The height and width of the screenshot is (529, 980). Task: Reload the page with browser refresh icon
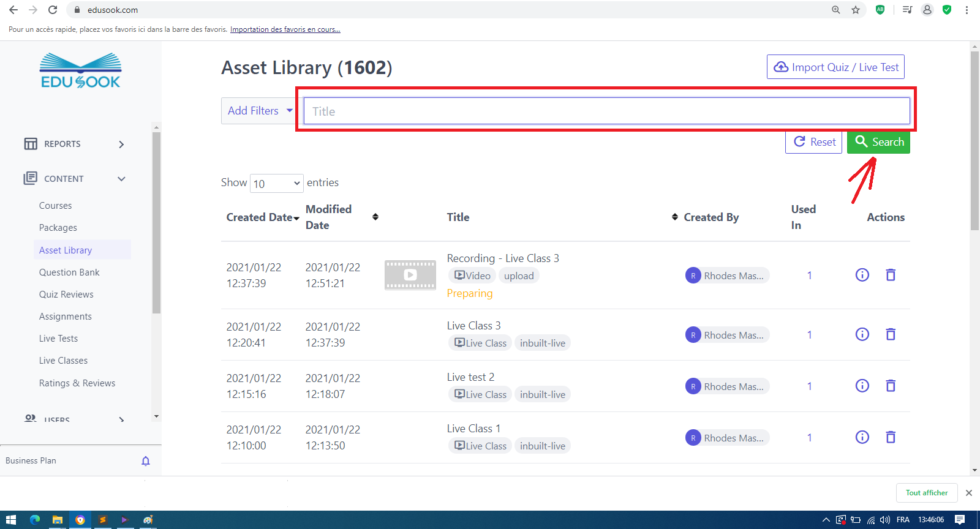tap(53, 10)
